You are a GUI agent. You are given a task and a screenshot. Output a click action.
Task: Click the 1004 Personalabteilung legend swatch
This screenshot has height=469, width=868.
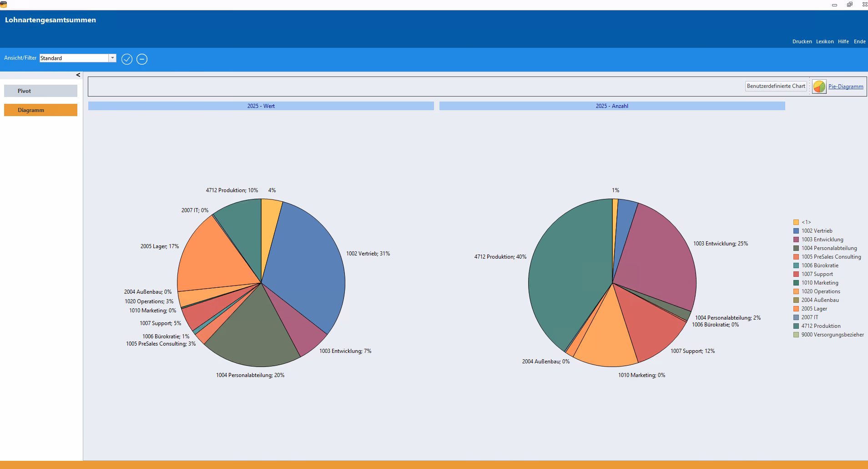tap(796, 248)
